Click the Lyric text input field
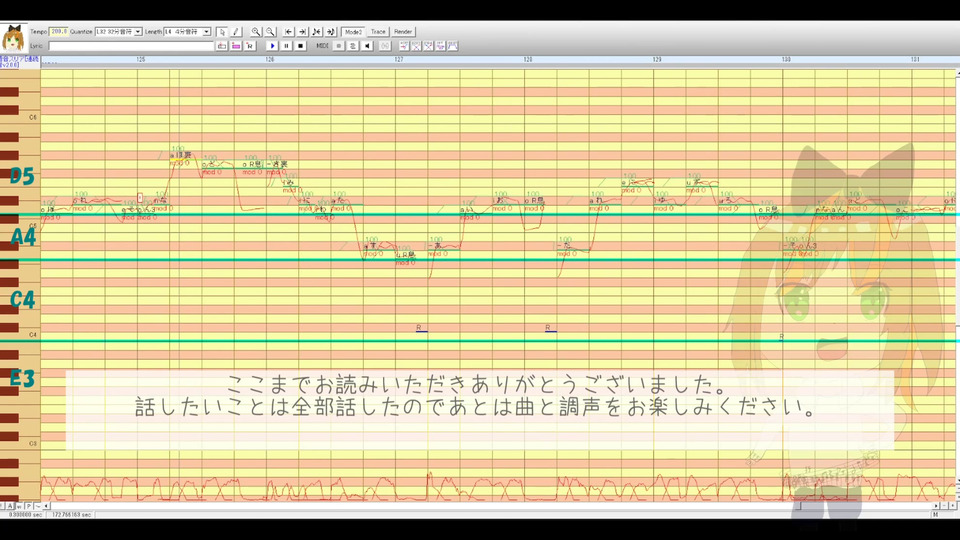 [x=131, y=46]
